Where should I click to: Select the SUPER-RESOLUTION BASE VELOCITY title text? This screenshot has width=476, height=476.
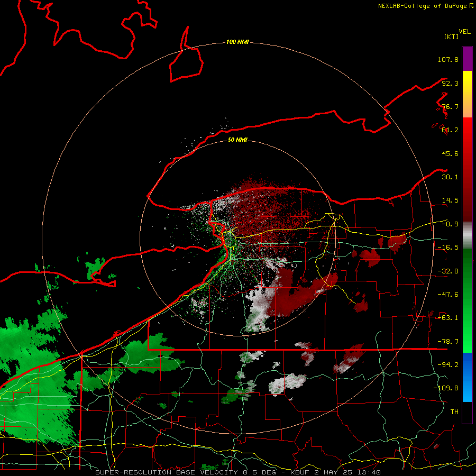coord(167,472)
